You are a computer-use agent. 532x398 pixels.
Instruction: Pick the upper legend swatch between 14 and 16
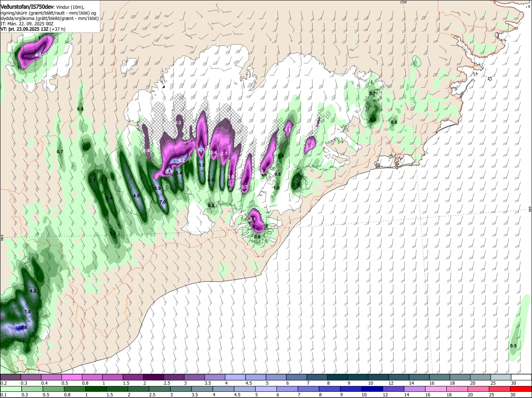419,377
